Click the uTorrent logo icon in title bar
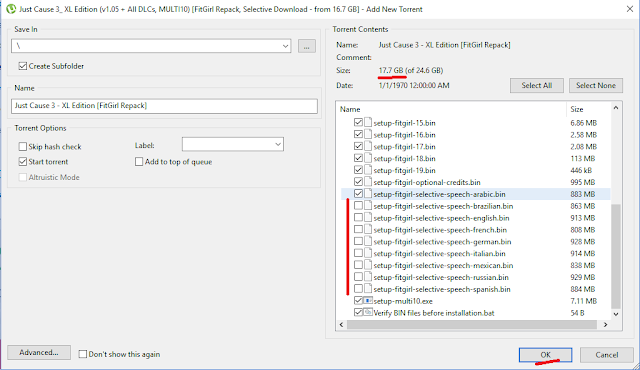This screenshot has height=370, width=640. click(x=11, y=9)
